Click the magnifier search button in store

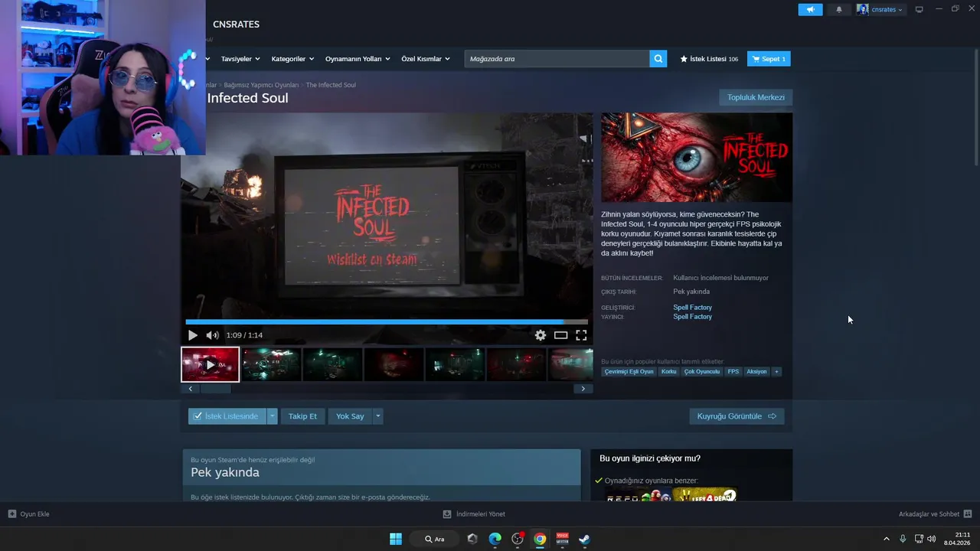point(658,59)
